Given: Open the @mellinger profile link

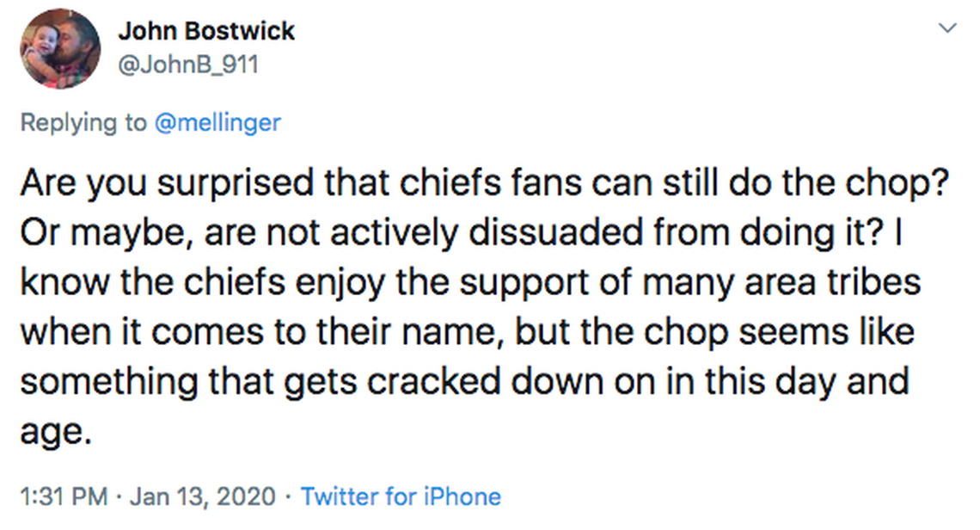Looking at the screenshot, I should [x=217, y=122].
